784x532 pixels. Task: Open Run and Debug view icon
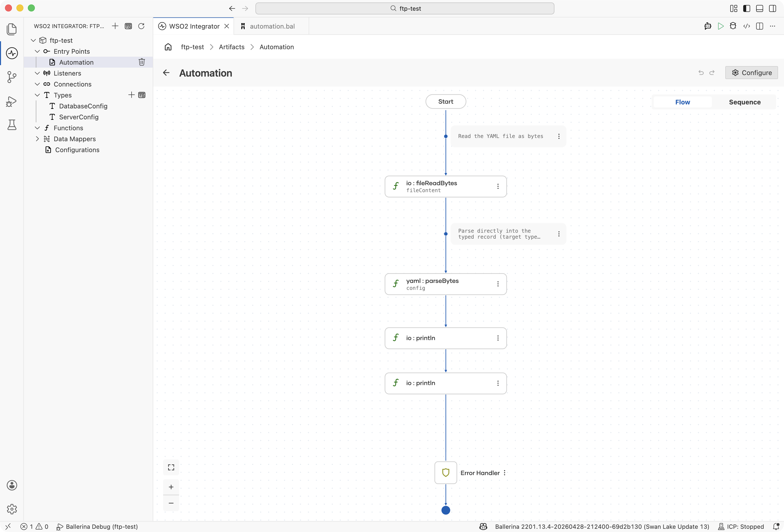click(x=12, y=101)
